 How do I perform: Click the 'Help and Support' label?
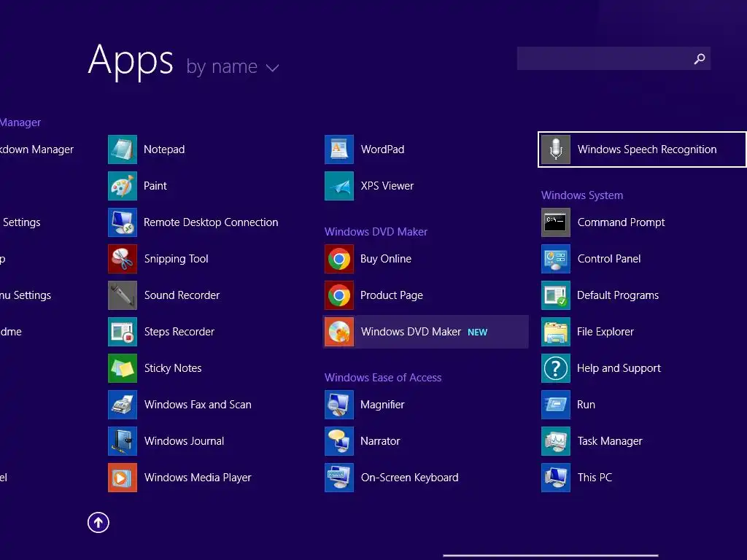point(619,368)
